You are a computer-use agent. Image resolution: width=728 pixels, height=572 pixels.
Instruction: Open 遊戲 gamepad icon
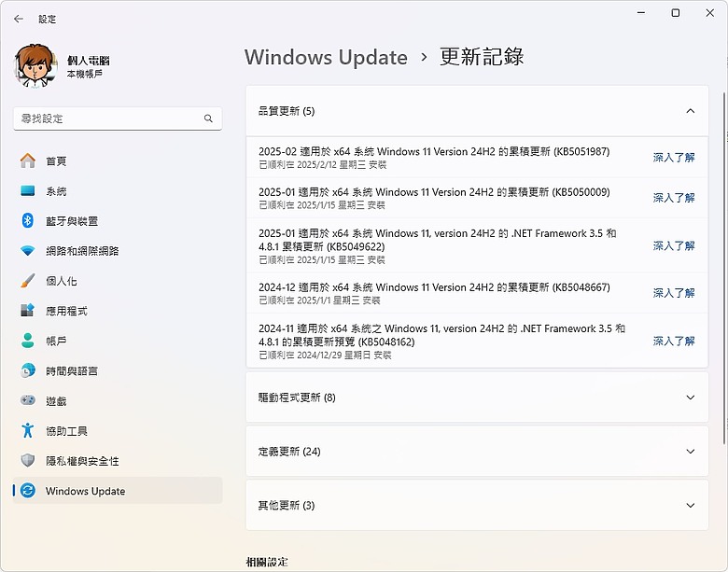tap(28, 400)
